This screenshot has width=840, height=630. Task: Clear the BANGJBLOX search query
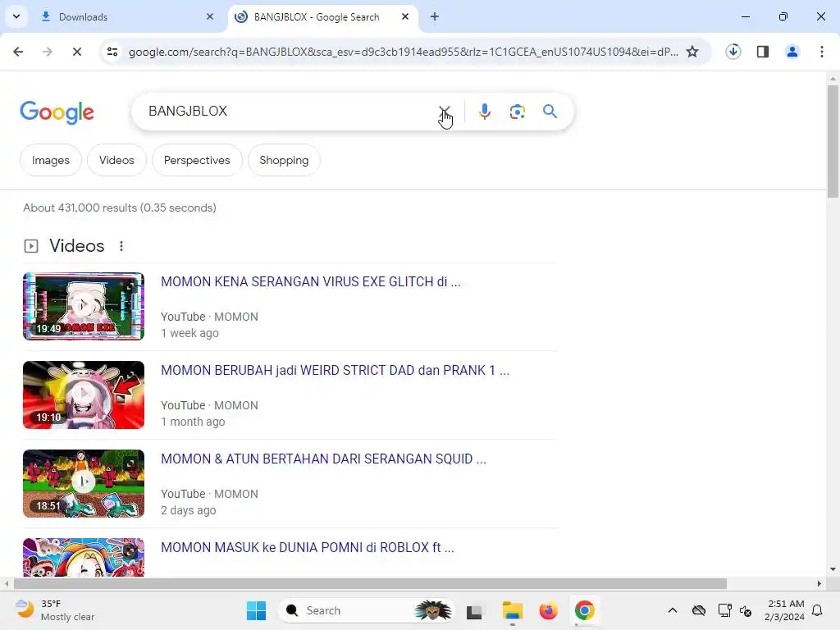pyautogui.click(x=445, y=112)
